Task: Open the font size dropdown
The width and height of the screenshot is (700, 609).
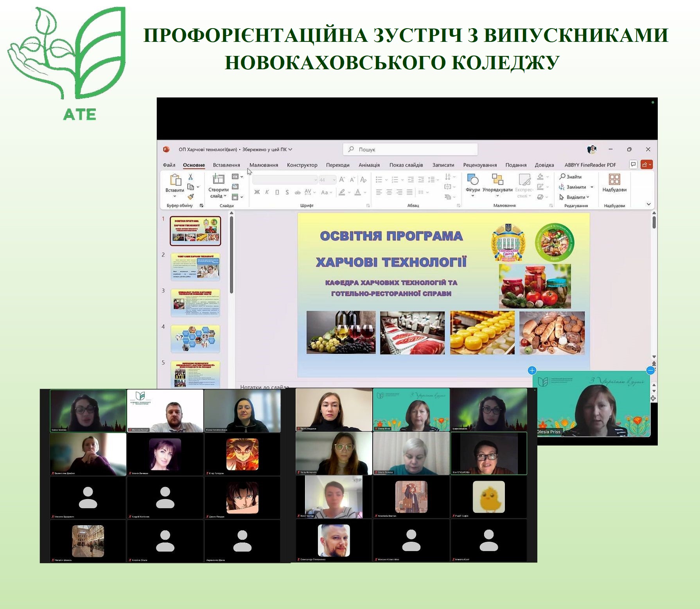Action: point(334,180)
